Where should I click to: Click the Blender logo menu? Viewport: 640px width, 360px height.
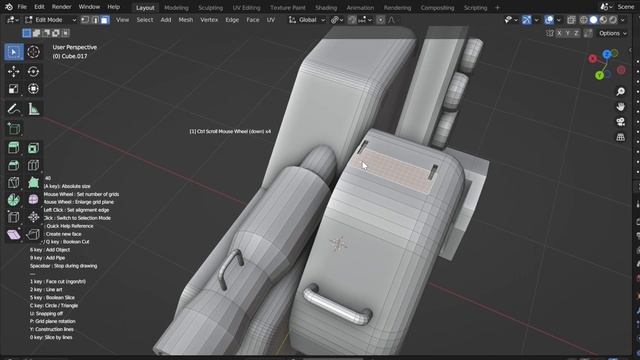click(x=9, y=7)
